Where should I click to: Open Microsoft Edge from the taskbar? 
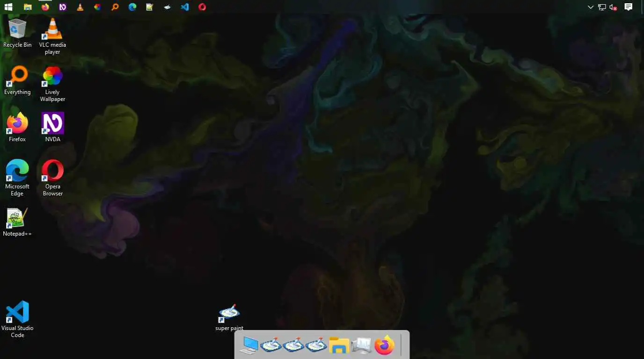[x=132, y=7]
